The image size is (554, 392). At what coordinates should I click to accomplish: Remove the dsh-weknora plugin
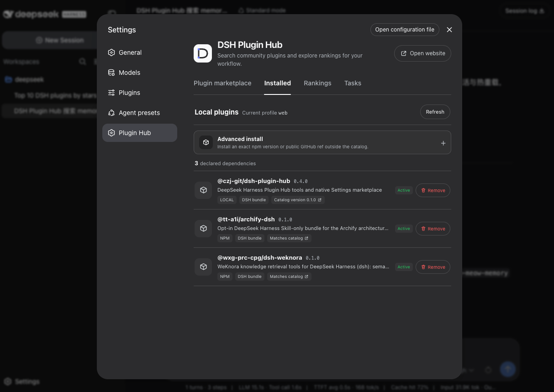click(x=433, y=267)
